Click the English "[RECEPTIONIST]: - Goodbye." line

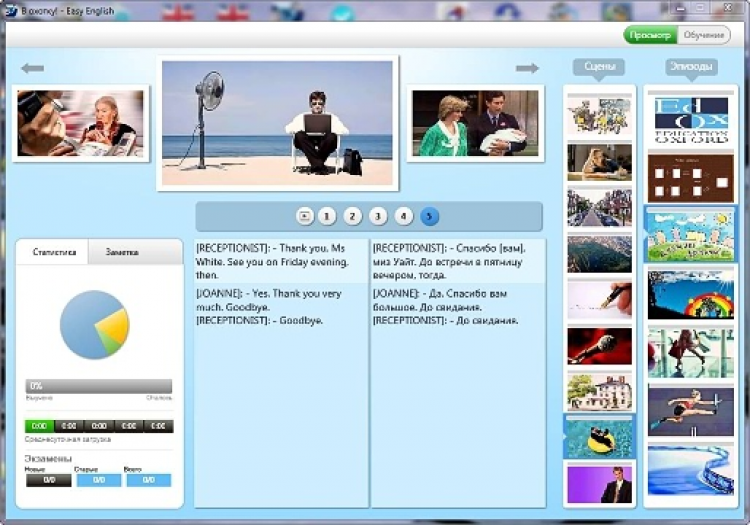(x=259, y=320)
